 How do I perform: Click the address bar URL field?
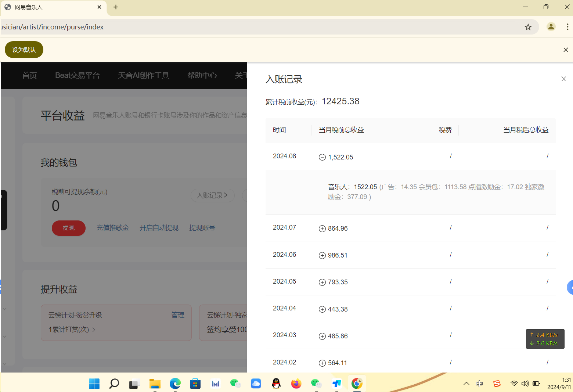[257, 27]
